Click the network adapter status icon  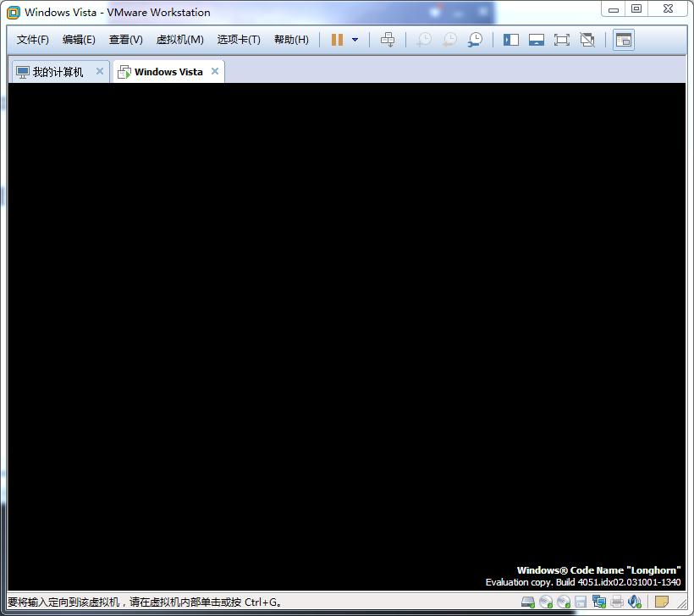pos(599,602)
